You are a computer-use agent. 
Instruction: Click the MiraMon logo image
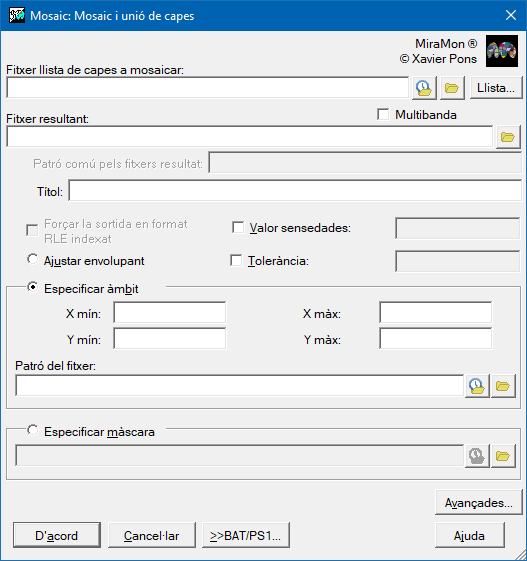[502, 51]
